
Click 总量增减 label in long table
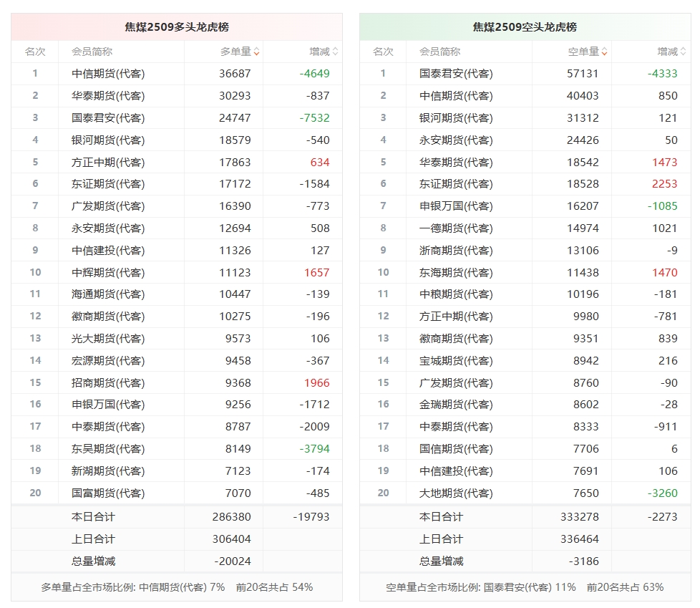point(93,561)
